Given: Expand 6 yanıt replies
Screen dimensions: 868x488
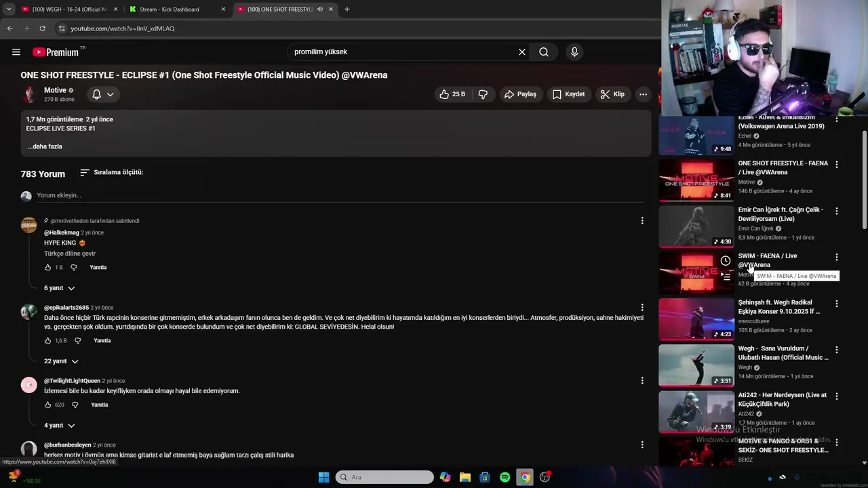Looking at the screenshot, I should coord(59,288).
